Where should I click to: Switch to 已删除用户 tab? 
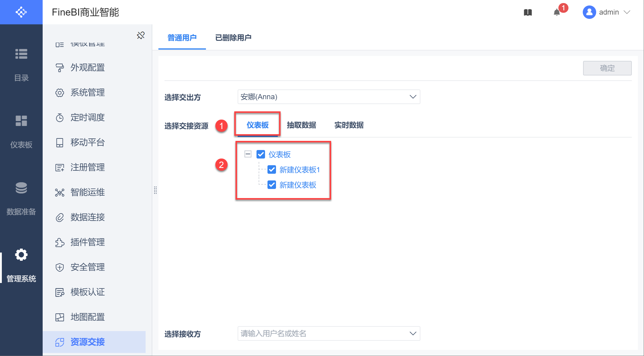[x=233, y=38]
